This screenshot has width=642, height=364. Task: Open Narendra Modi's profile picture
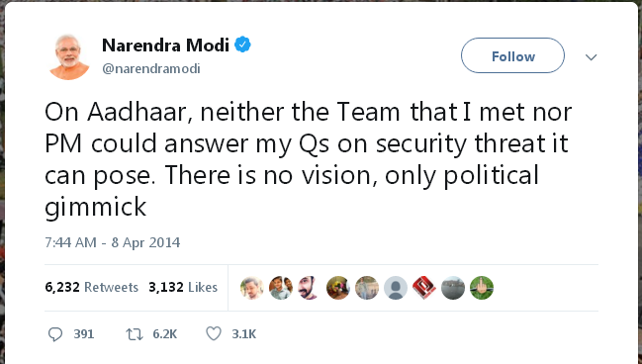pos(69,57)
